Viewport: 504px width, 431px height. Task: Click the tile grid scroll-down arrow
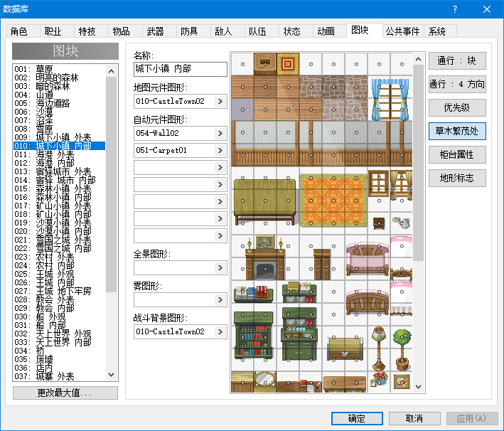coord(418,387)
